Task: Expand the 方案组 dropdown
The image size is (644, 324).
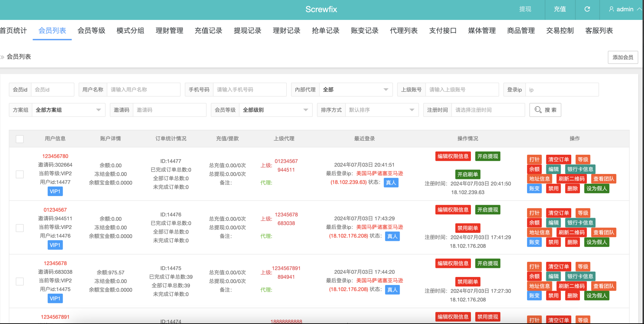Action: coord(68,110)
